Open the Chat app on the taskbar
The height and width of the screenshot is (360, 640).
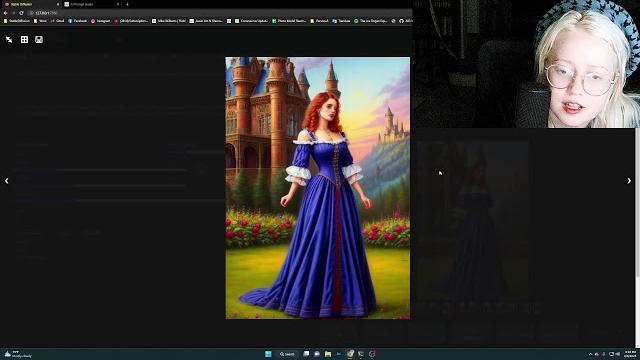[317, 354]
